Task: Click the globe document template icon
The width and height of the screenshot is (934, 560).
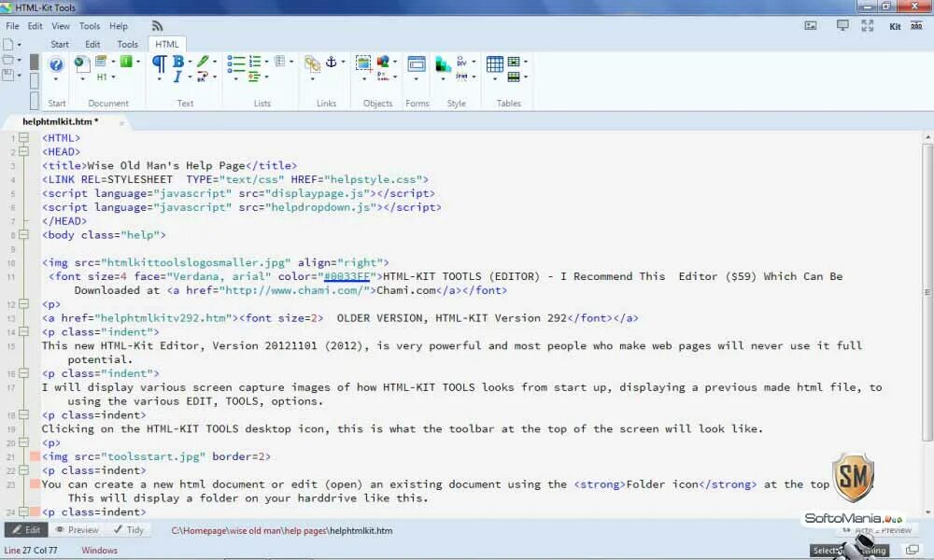Action: (x=81, y=63)
